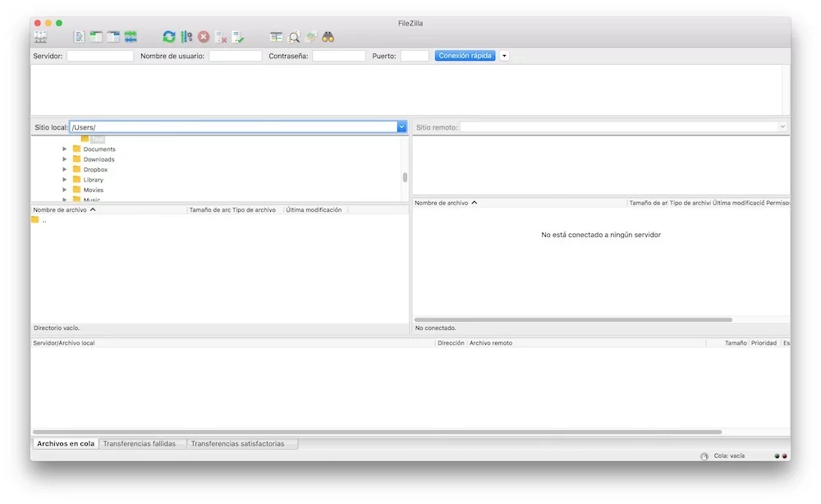Toggle the local directory tree icon
This screenshot has height=504, width=821.
click(x=96, y=37)
